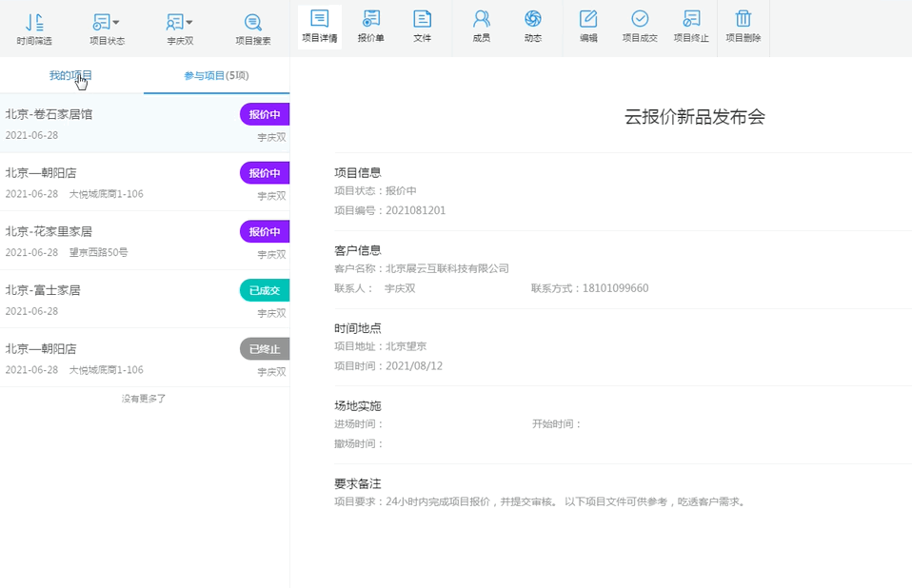The height and width of the screenshot is (588, 912).
Task: Click the 项目地址：北京望京 text
Action: click(x=381, y=346)
